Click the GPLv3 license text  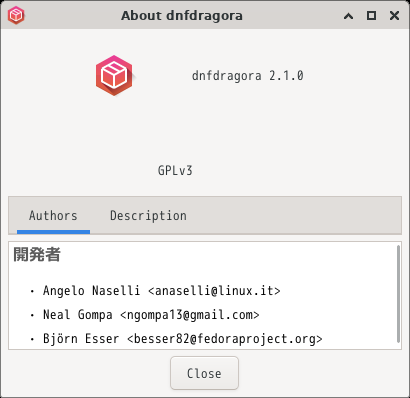175,171
